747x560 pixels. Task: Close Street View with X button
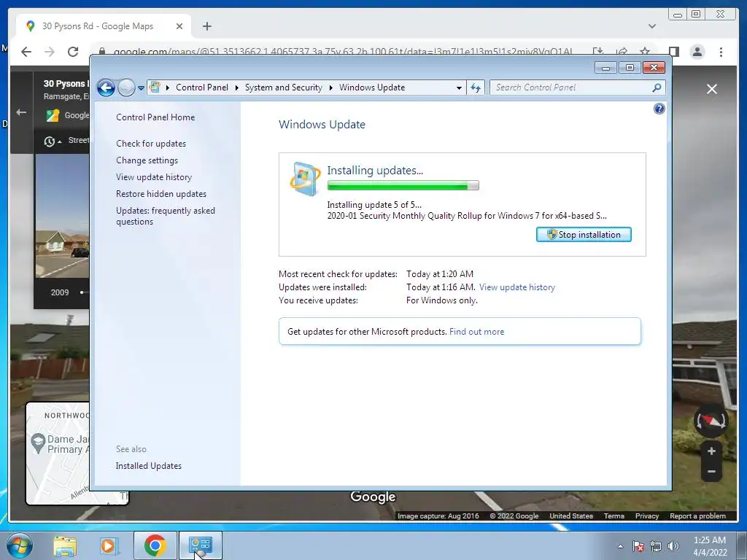(x=712, y=89)
